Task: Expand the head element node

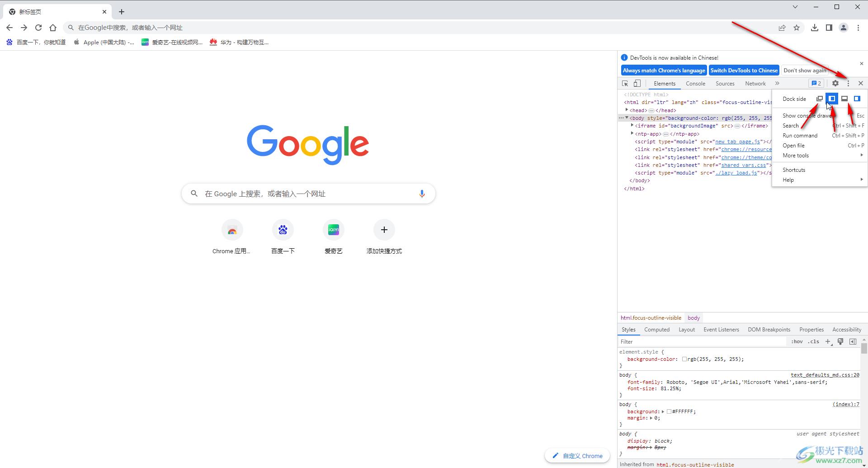Action: click(x=627, y=110)
